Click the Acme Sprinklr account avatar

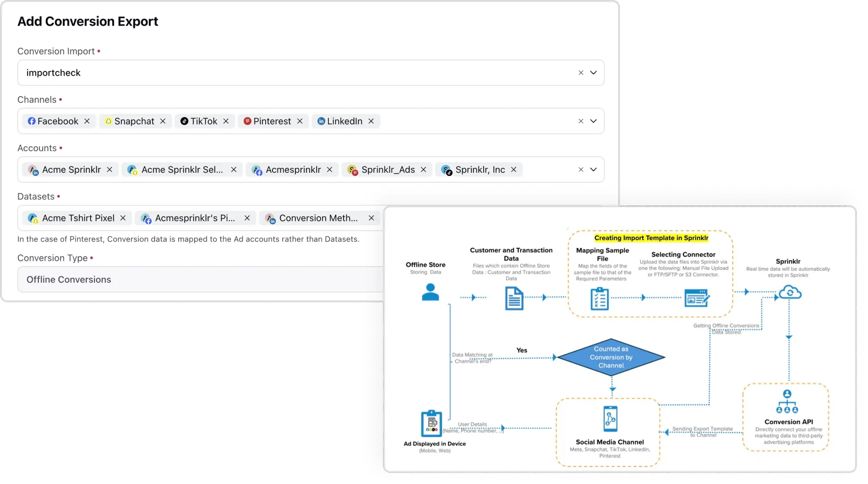(x=33, y=170)
